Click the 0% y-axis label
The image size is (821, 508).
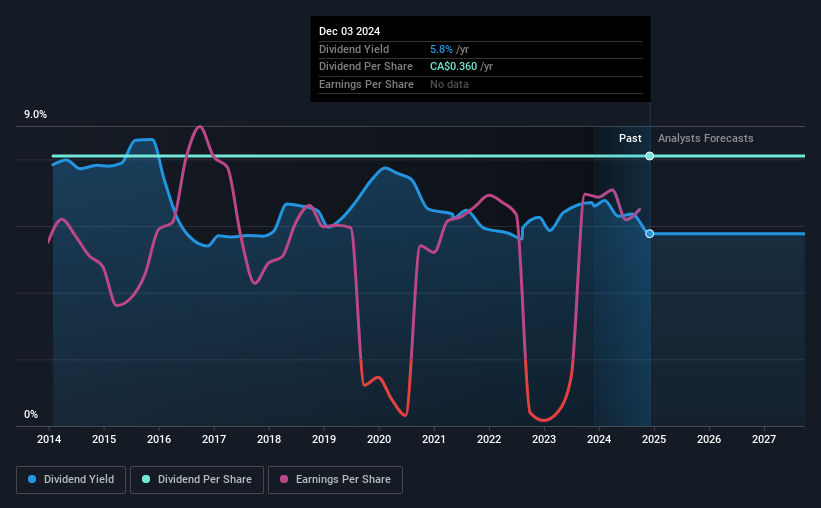(31, 414)
